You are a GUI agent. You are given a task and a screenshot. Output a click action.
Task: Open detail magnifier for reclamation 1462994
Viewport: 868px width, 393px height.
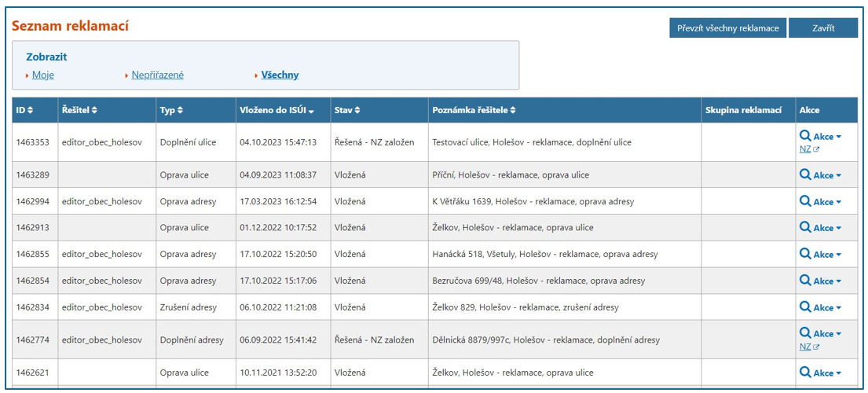click(x=805, y=201)
